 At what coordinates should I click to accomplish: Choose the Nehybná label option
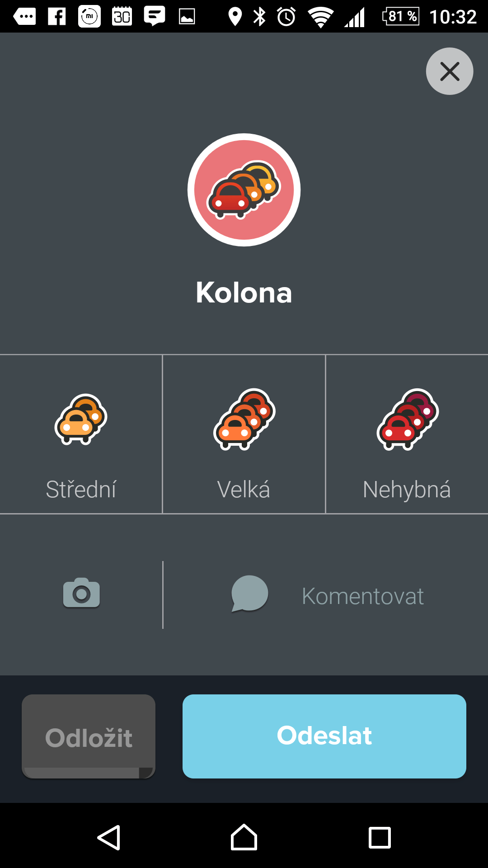[407, 490]
